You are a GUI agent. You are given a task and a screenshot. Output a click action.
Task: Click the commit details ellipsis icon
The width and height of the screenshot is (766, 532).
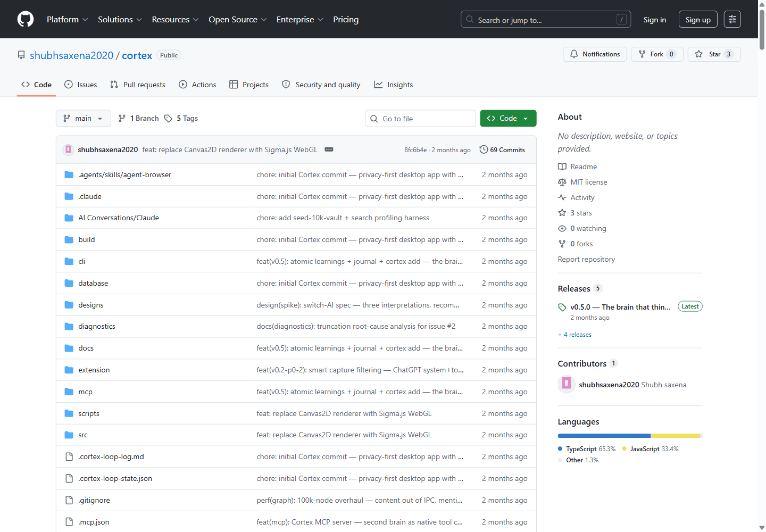(329, 149)
